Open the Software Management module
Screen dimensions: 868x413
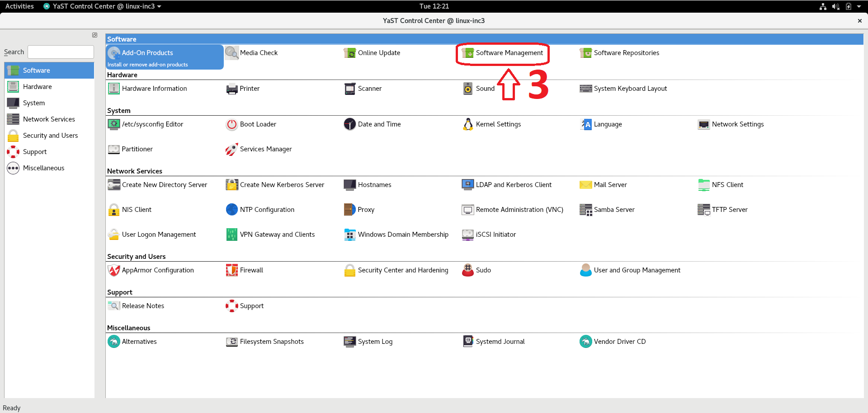(x=509, y=53)
